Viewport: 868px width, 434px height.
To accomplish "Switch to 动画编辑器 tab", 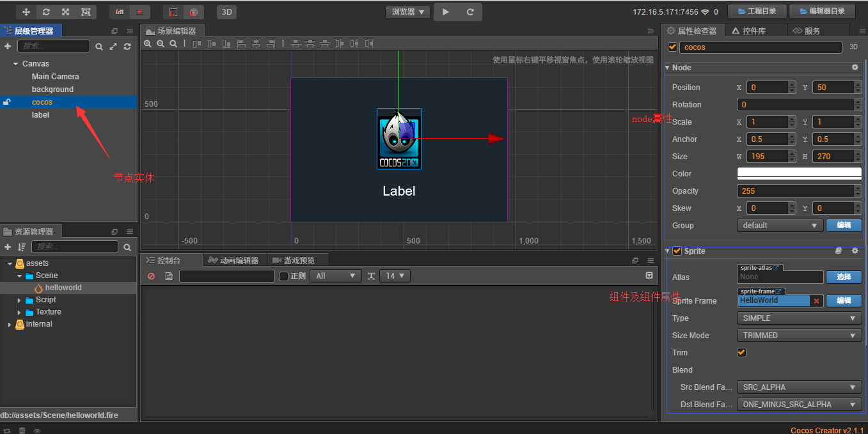I will (233, 260).
